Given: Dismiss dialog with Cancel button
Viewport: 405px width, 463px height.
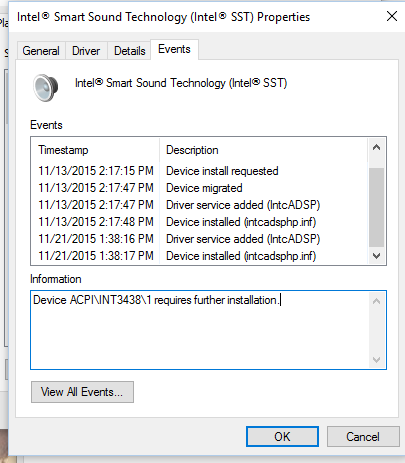Looking at the screenshot, I should click(363, 437).
